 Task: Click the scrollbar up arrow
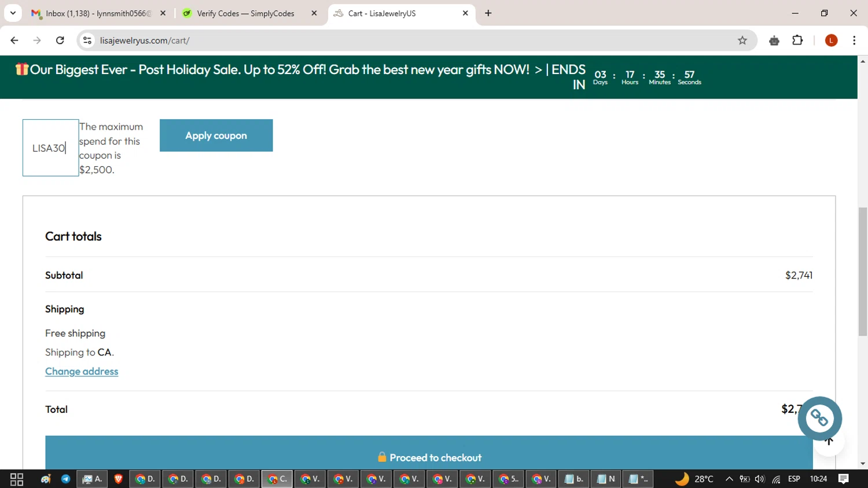(x=863, y=61)
